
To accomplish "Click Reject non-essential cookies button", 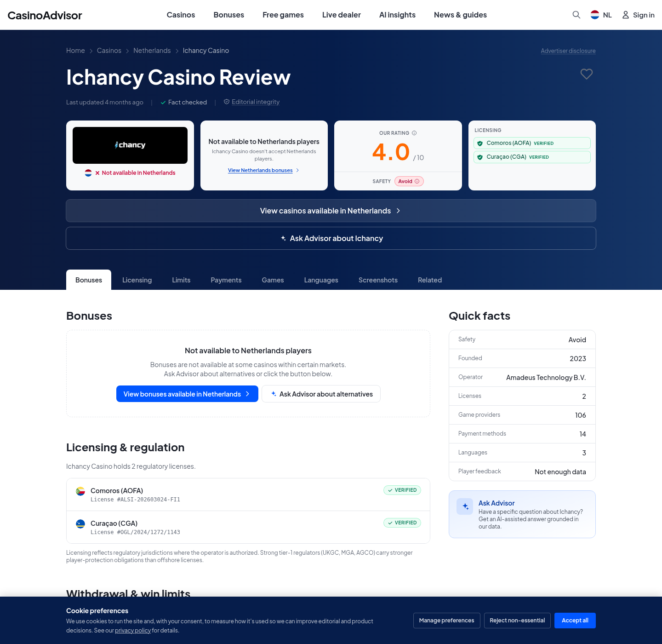I will [x=517, y=621].
